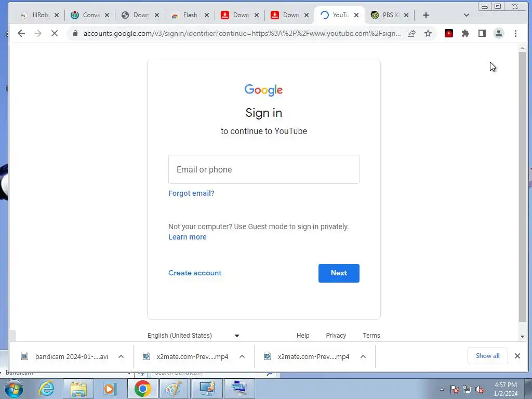Click the taskbar clock showing 4:57 PM
The width and height of the screenshot is (532, 399).
coord(506,389)
